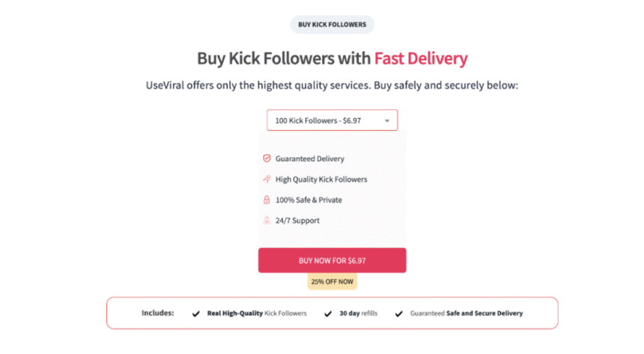Image resolution: width=644 pixels, height=354 pixels.
Task: Click the High Quality Kick Followers text
Action: (321, 180)
